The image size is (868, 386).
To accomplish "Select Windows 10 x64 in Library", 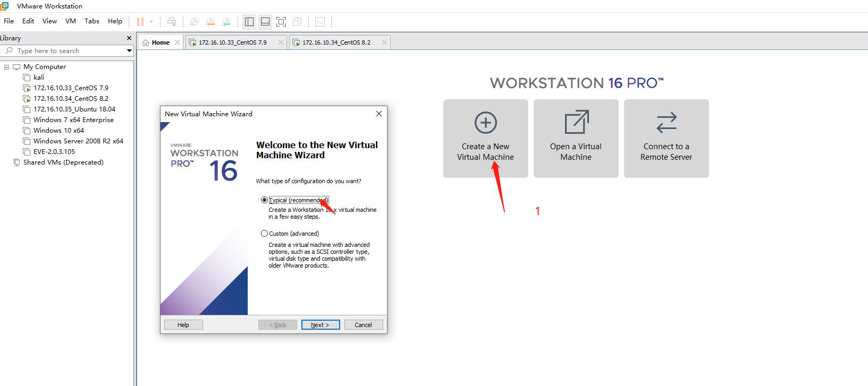I will click(58, 131).
